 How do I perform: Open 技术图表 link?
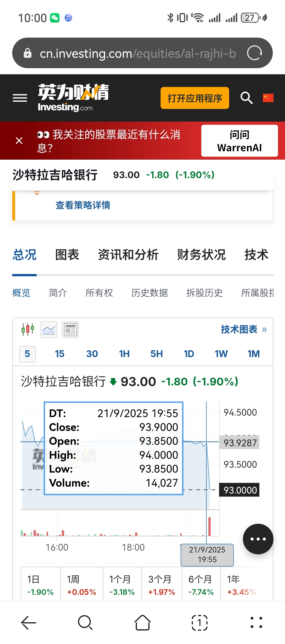click(x=244, y=329)
